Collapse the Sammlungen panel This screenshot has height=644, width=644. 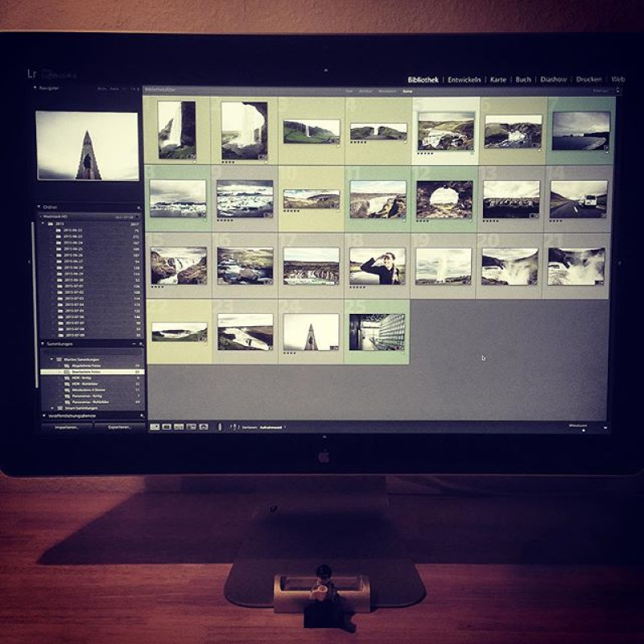coord(43,344)
